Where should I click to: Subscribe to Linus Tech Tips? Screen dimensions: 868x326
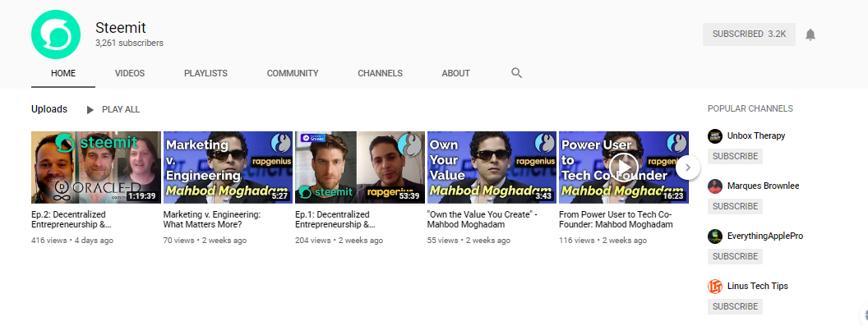(x=735, y=306)
